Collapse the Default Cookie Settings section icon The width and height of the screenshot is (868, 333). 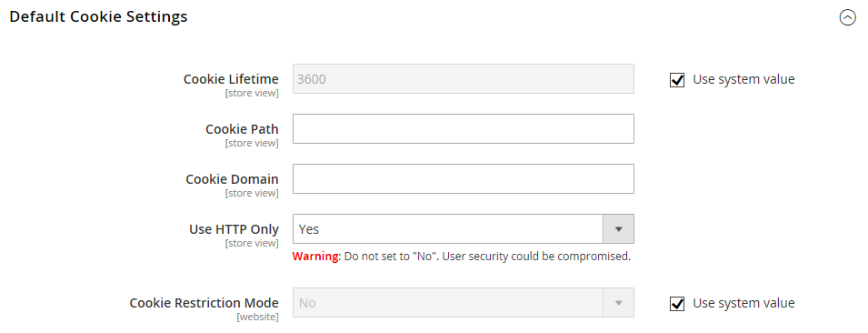tap(847, 18)
